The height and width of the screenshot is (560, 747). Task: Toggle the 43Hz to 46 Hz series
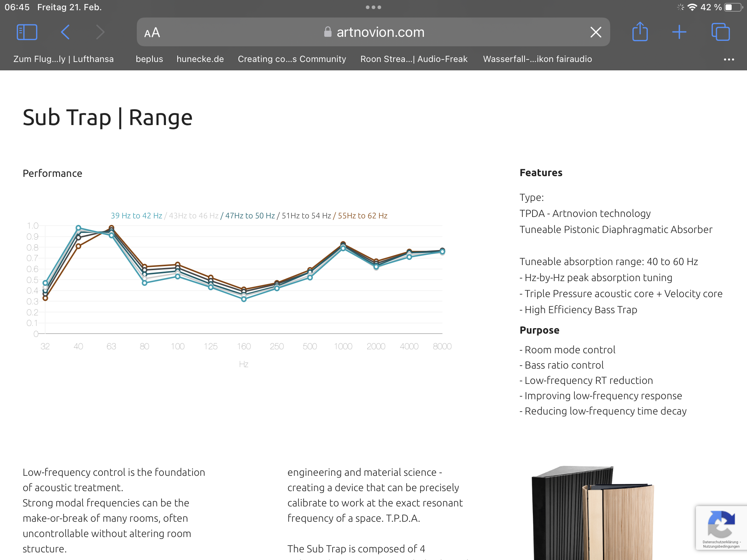click(194, 216)
